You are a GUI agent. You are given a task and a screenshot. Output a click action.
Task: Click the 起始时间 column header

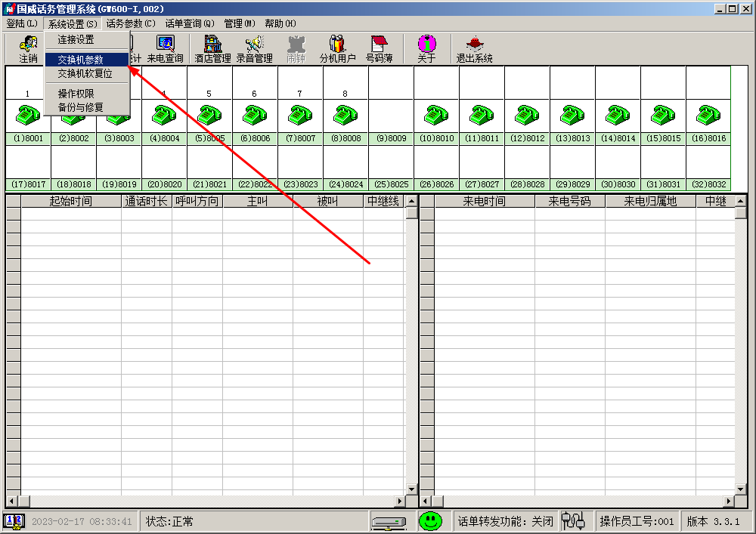[71, 201]
